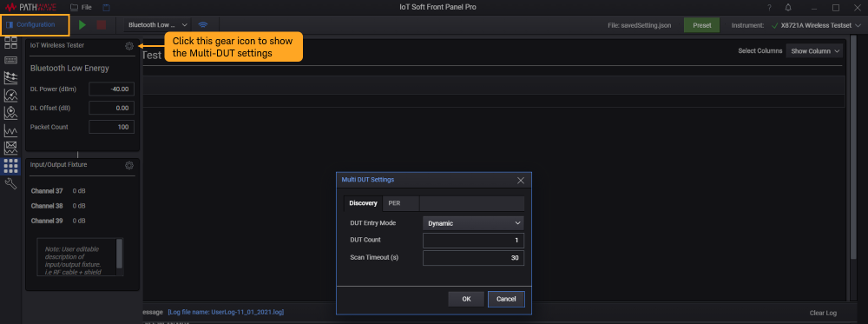Open the Bluetooth Low Energy mode dropdown
Viewport: 868px width, 324px height.
click(x=158, y=25)
